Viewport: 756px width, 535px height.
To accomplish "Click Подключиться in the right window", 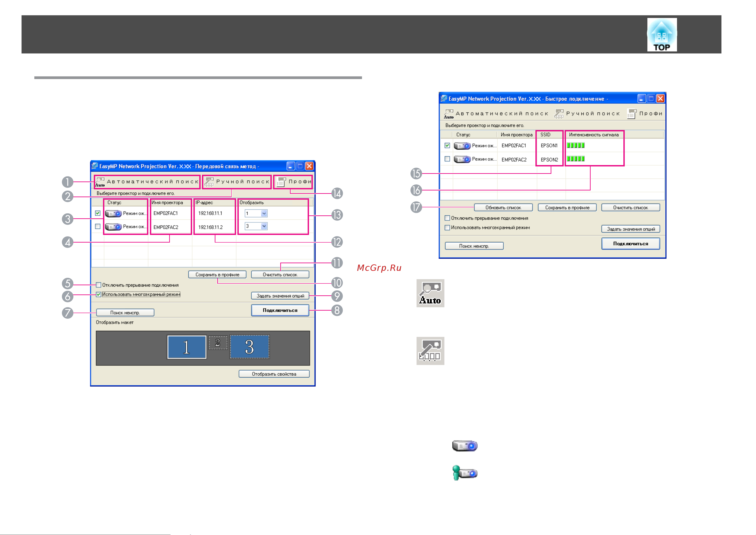I will pos(631,244).
